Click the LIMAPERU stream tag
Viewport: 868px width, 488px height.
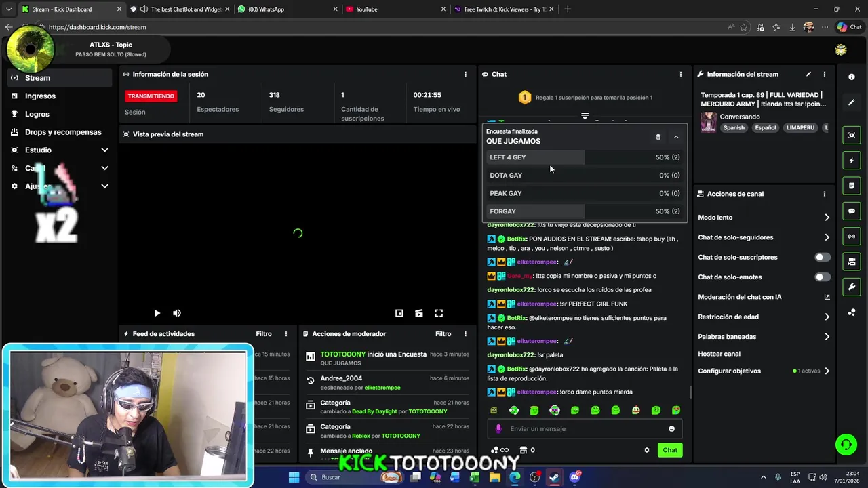[x=800, y=127]
